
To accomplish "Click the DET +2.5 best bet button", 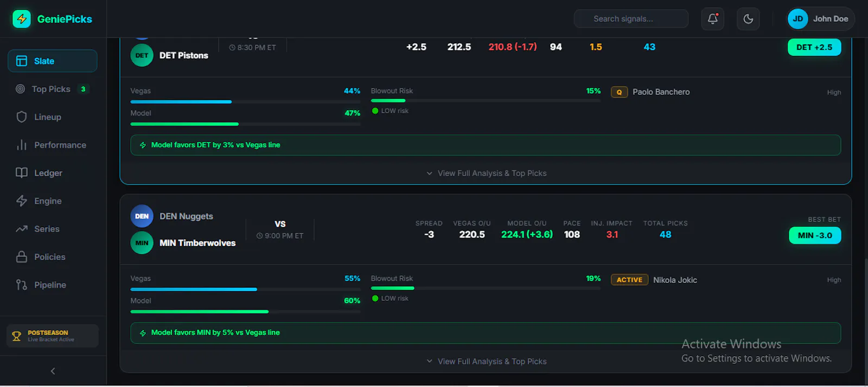I will [x=814, y=47].
